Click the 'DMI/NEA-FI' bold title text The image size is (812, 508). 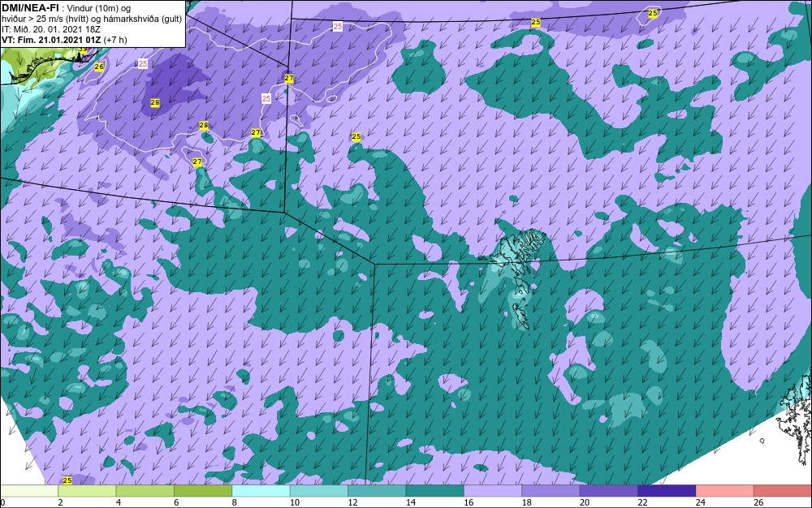[x=30, y=8]
